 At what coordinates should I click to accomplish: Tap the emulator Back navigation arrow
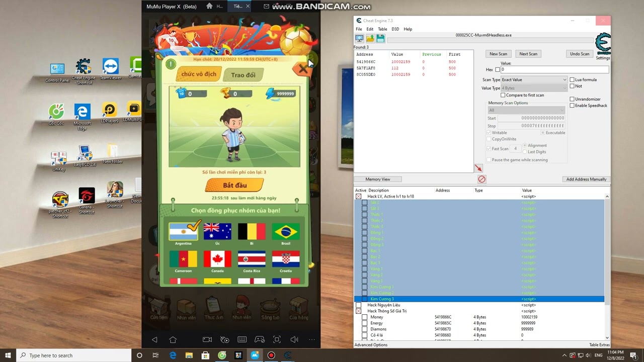pos(154,340)
